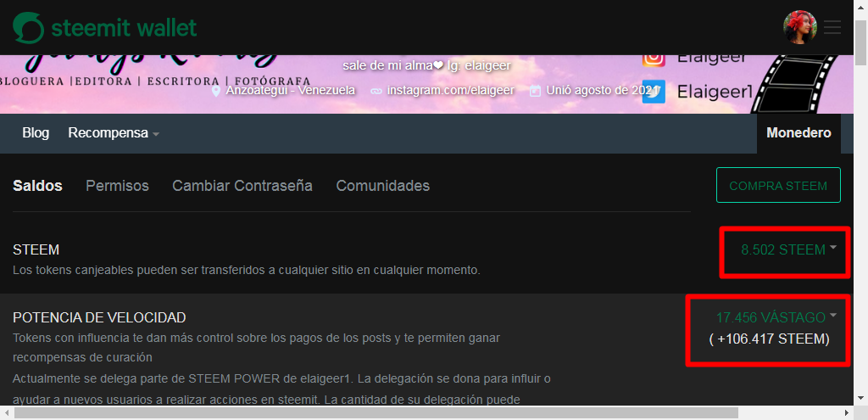Click the horizontal scrollbar right arrow
The width and height of the screenshot is (868, 420).
pyautogui.click(x=848, y=413)
